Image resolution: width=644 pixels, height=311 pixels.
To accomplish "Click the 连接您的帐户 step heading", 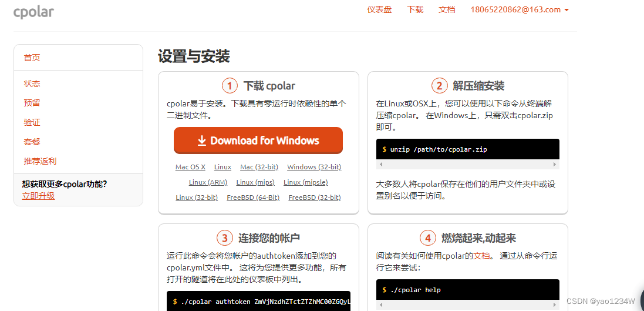I will tap(269, 238).
